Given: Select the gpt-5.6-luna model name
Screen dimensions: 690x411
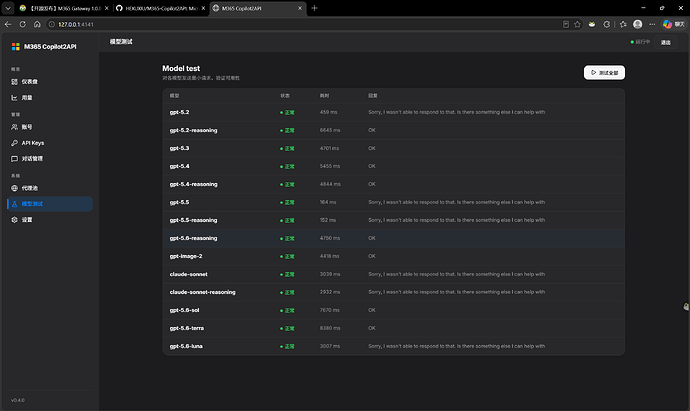Looking at the screenshot, I should 186,346.
